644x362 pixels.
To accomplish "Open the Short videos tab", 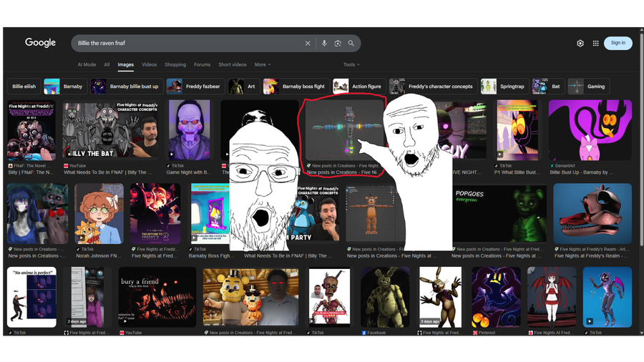I will click(x=233, y=64).
